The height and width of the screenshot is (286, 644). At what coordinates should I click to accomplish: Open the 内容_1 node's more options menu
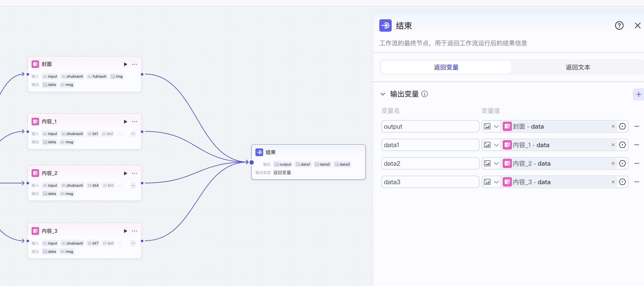(134, 122)
